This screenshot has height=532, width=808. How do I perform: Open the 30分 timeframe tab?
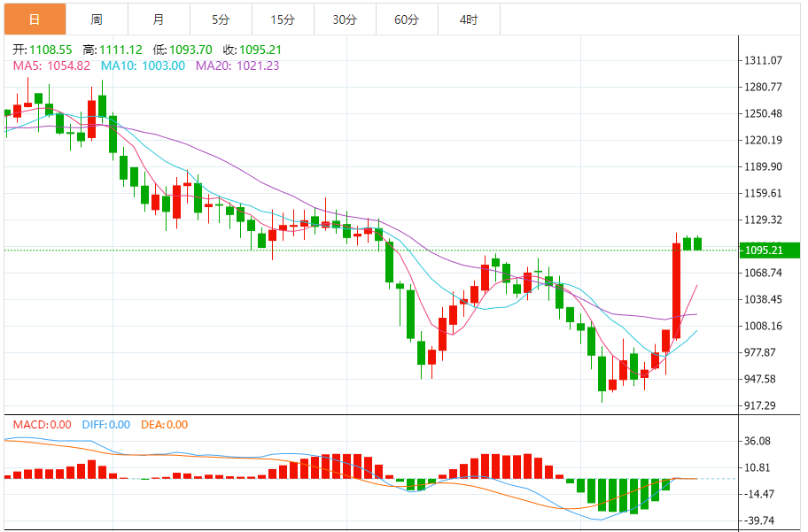coord(345,19)
